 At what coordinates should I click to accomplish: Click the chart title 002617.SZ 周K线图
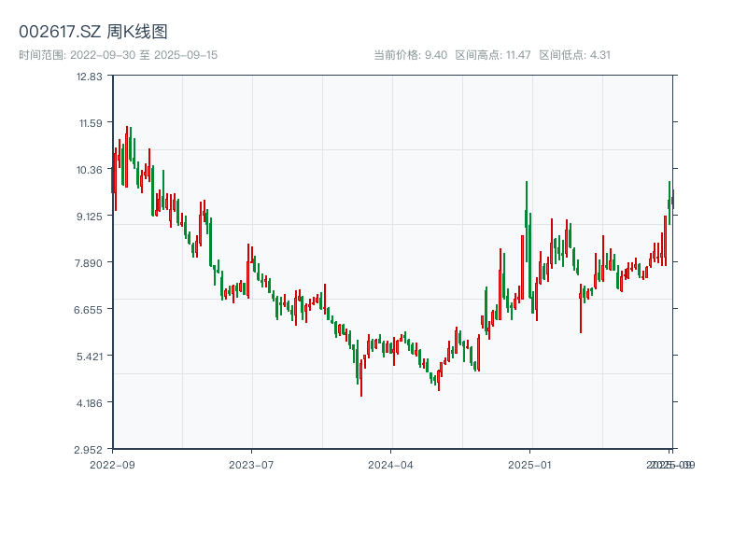[93, 33]
